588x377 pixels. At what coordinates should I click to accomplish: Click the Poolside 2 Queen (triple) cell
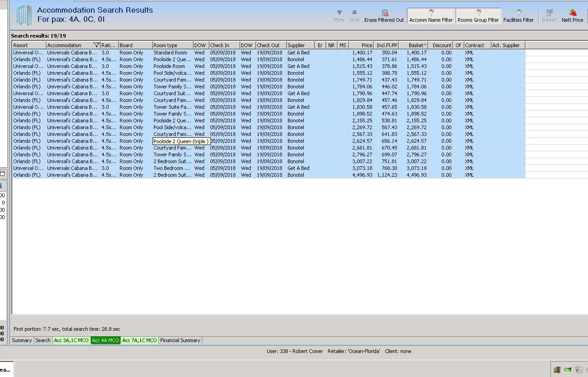click(x=181, y=141)
